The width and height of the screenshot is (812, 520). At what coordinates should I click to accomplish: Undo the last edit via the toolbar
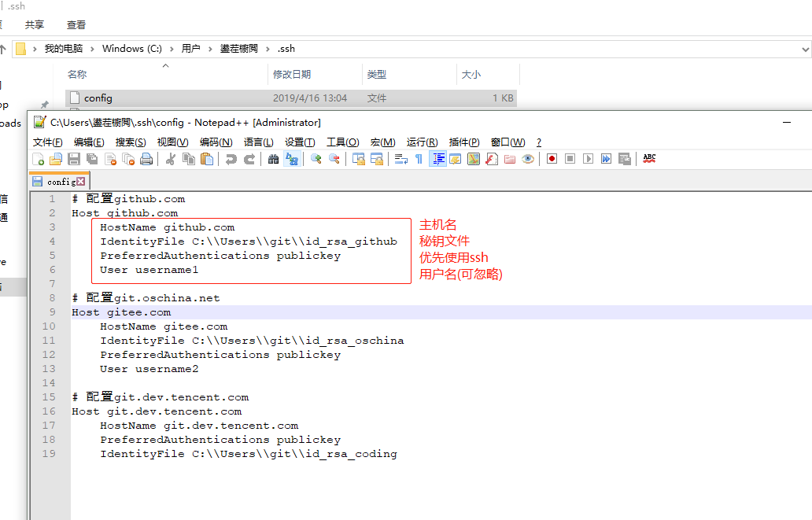(x=231, y=159)
